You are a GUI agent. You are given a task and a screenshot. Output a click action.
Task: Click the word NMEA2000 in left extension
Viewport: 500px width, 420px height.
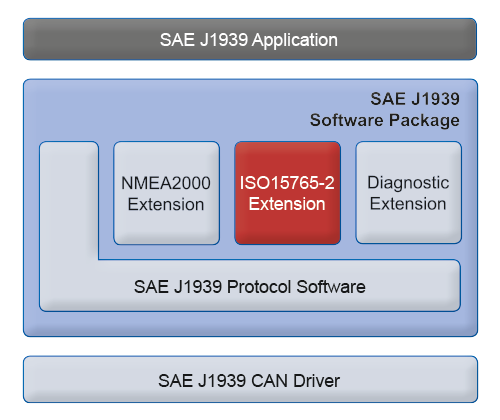point(166,183)
